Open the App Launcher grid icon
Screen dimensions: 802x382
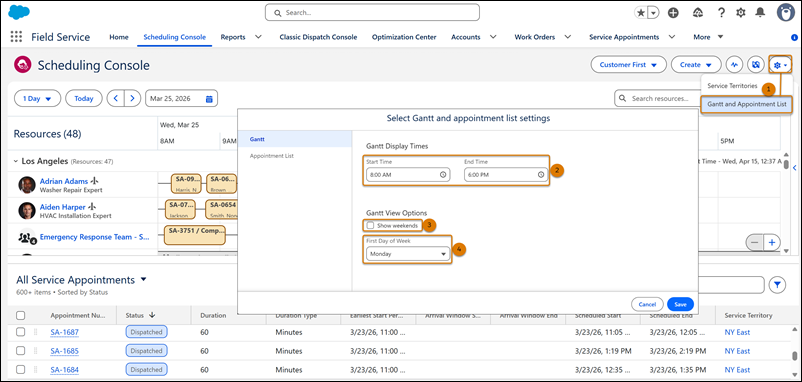click(x=16, y=37)
